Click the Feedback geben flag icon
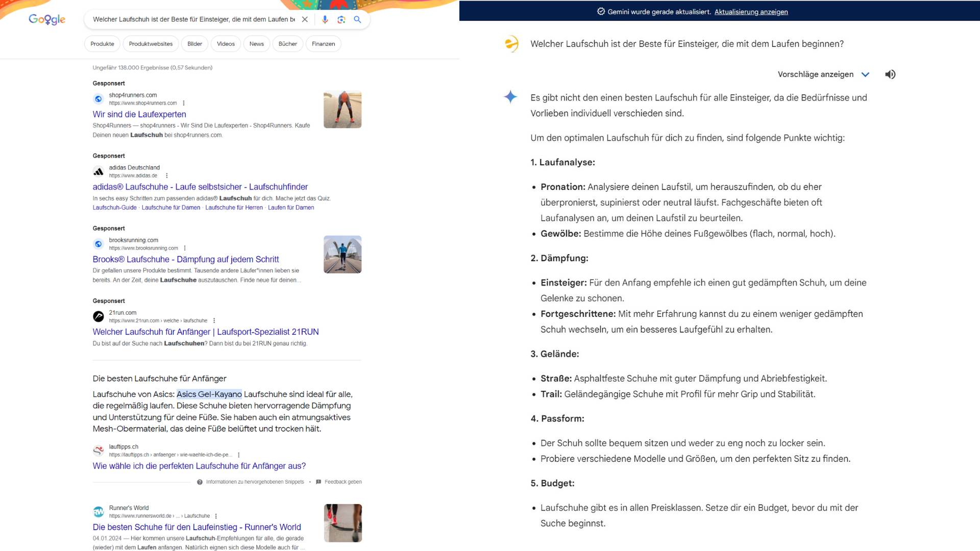Viewport: 980px width, 551px height. (318, 482)
